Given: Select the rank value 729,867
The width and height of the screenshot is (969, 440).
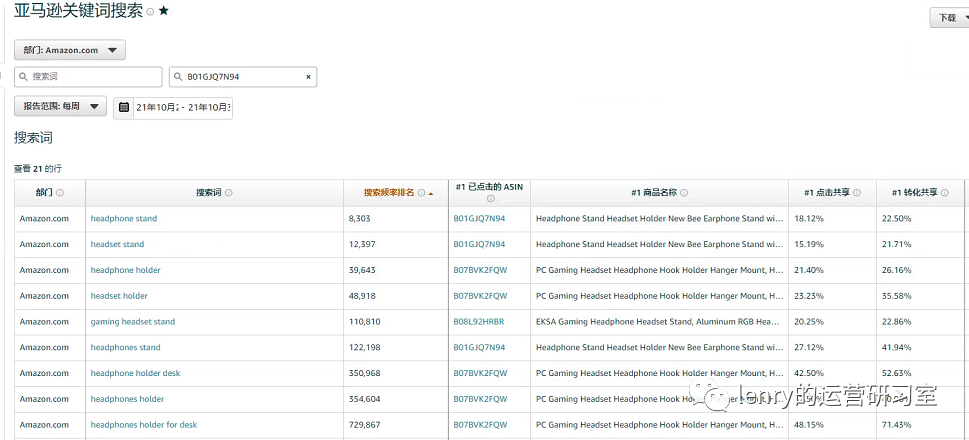Looking at the screenshot, I should click(365, 425).
